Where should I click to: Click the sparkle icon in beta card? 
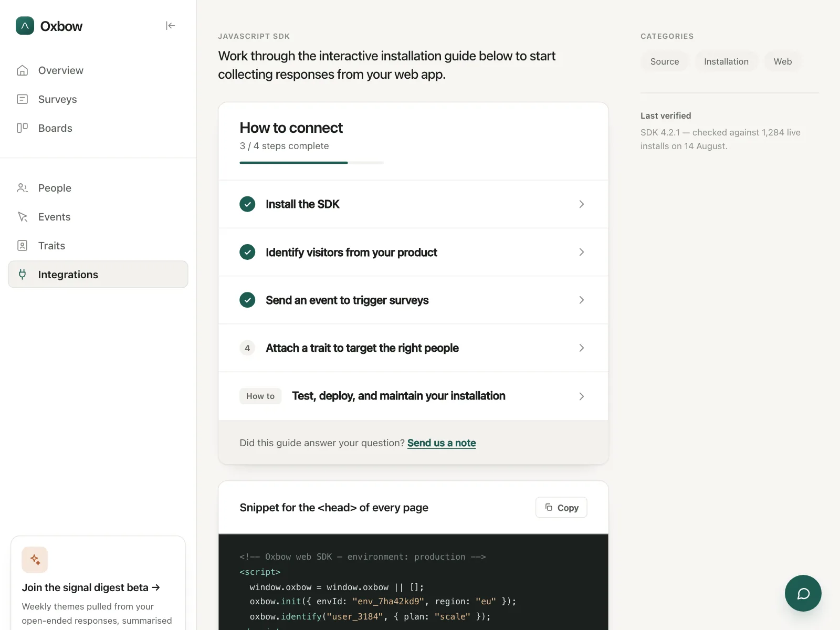pyautogui.click(x=35, y=560)
